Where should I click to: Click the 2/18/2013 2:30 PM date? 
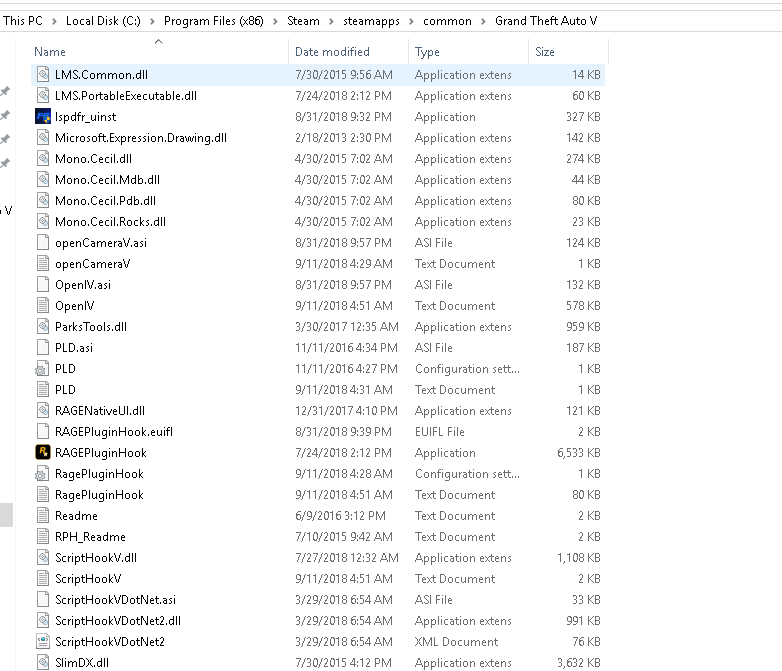click(x=343, y=138)
